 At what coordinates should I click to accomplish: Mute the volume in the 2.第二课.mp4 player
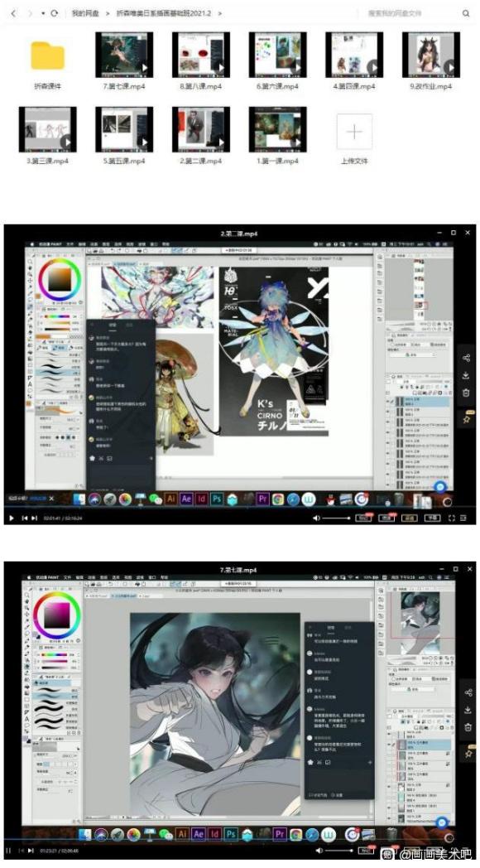pyautogui.click(x=316, y=518)
